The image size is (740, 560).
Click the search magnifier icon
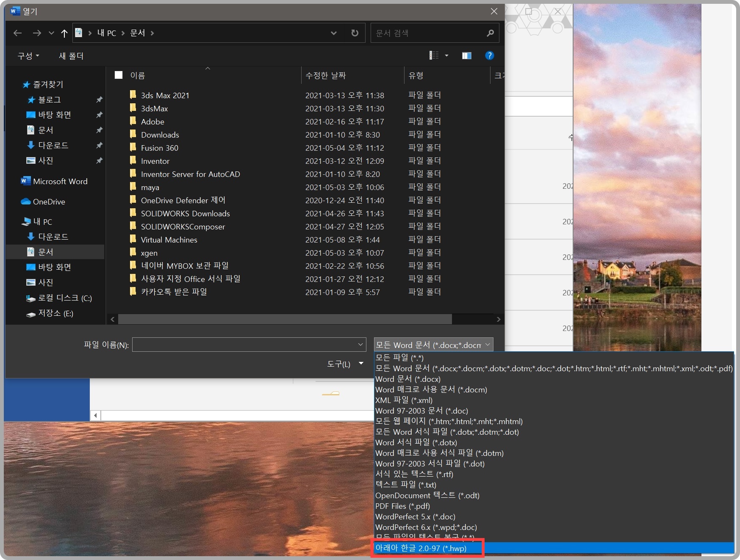(x=490, y=33)
